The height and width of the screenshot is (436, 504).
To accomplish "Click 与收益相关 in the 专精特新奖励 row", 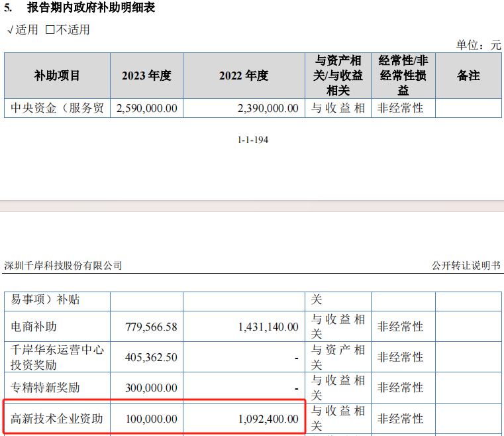I will [x=338, y=388].
